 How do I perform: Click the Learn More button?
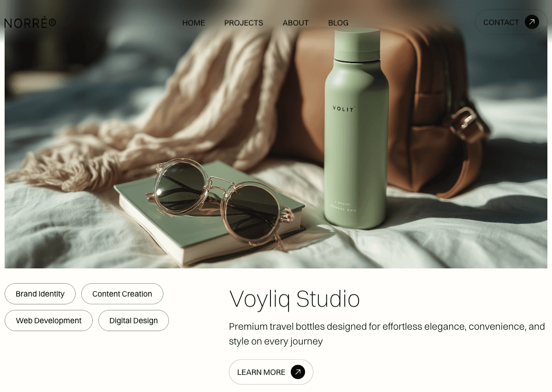pyautogui.click(x=271, y=372)
